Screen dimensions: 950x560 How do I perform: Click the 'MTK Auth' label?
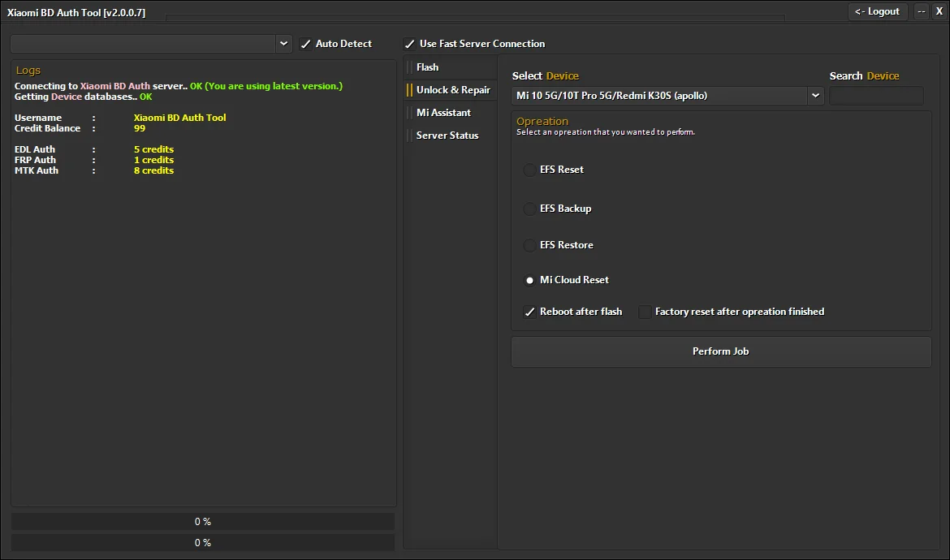[37, 170]
